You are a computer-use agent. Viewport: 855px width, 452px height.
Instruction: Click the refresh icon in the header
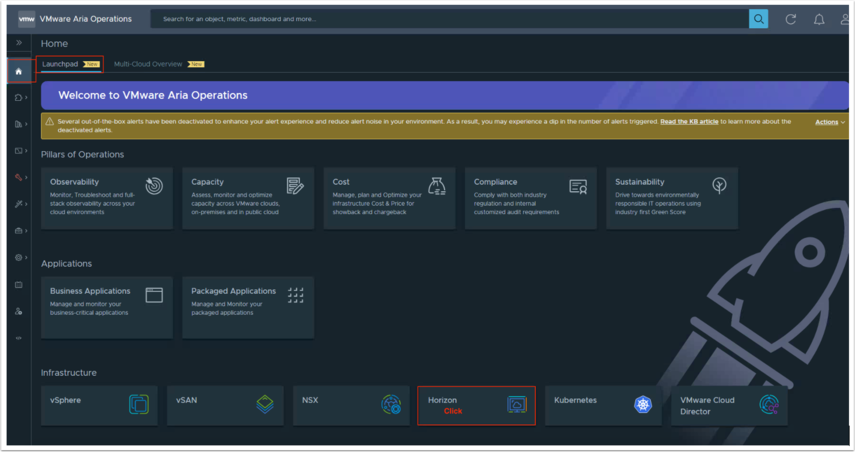click(791, 19)
